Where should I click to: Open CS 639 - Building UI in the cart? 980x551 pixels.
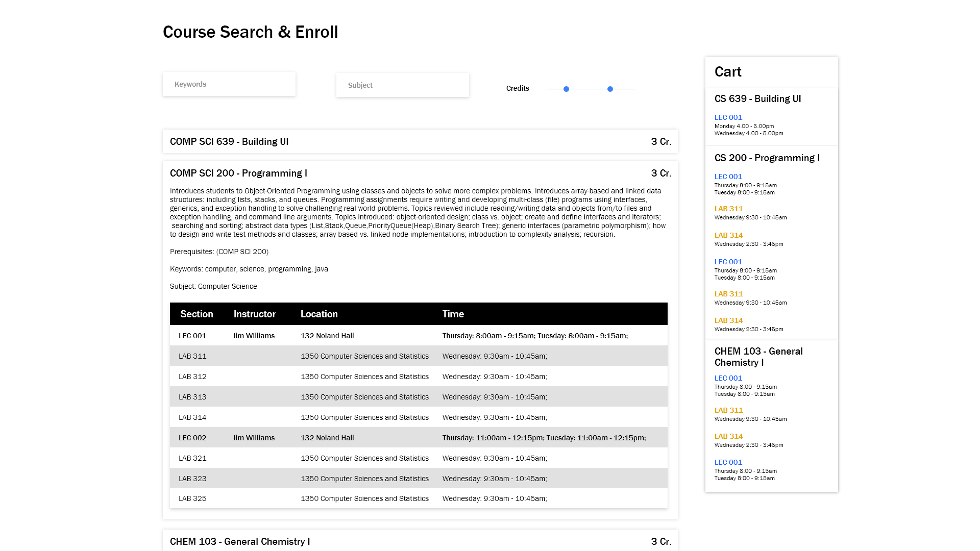tap(757, 98)
